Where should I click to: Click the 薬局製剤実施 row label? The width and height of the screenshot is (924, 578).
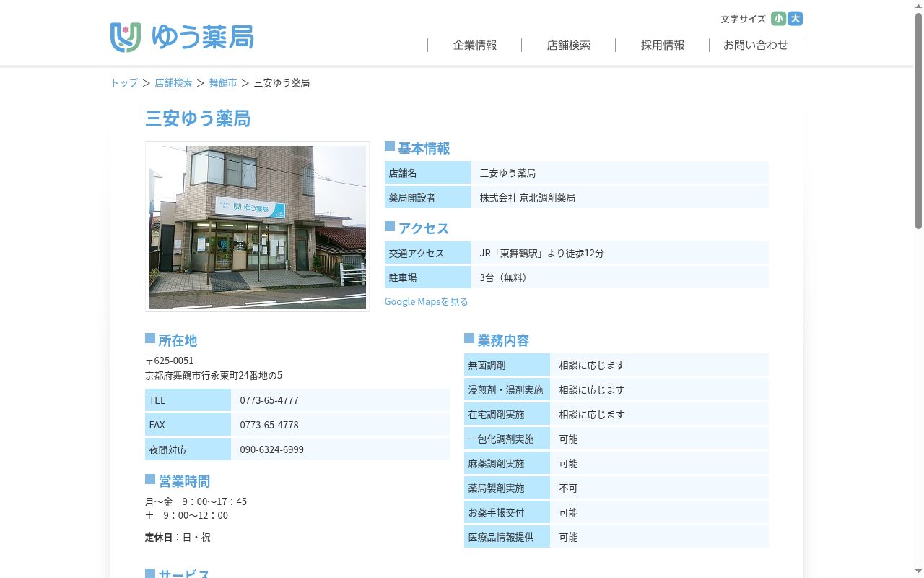[507, 488]
